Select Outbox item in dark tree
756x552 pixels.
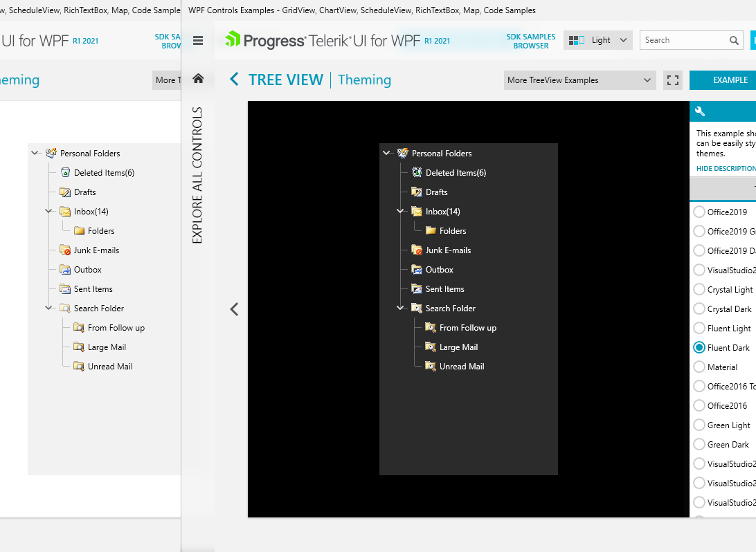pos(439,269)
